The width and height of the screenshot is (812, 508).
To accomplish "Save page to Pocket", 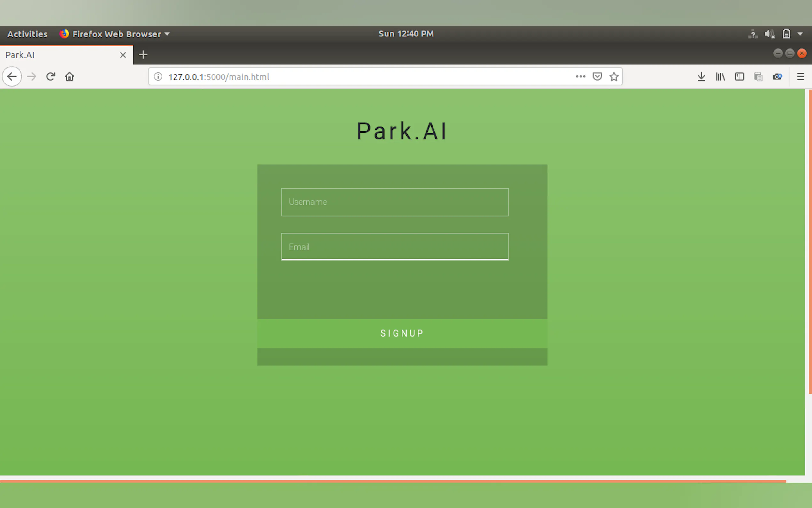I will point(597,76).
